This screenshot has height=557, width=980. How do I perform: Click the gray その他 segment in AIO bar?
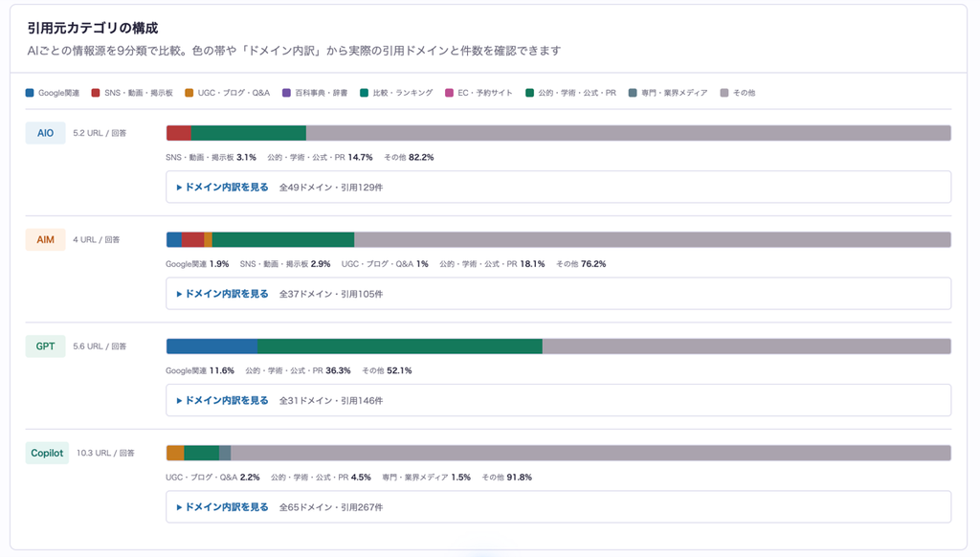629,132
